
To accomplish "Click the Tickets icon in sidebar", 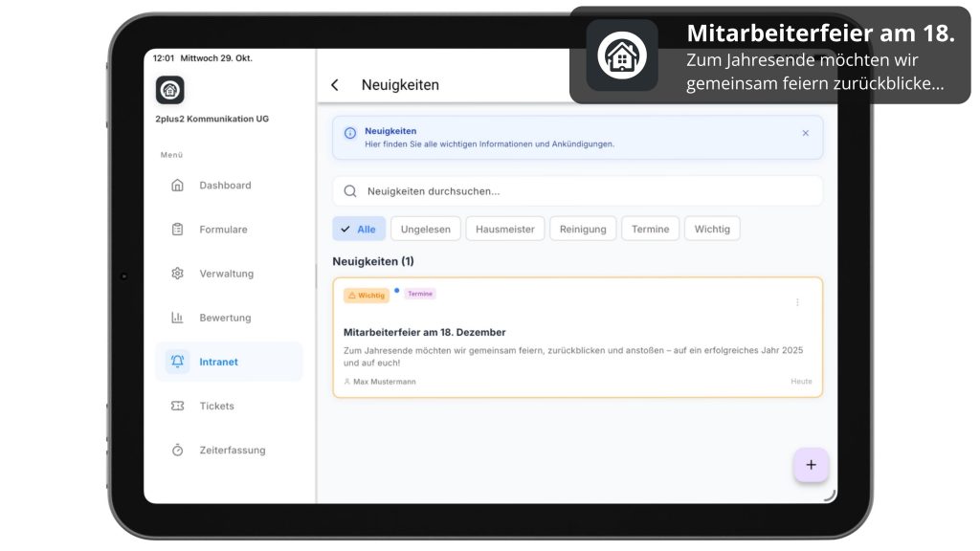I will (x=177, y=406).
